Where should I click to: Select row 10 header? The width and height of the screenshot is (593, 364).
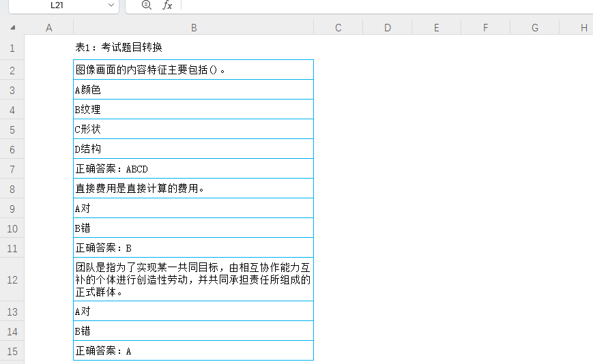[12, 228]
